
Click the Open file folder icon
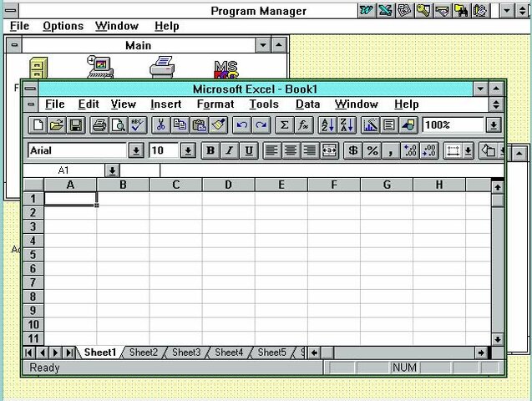[57, 125]
